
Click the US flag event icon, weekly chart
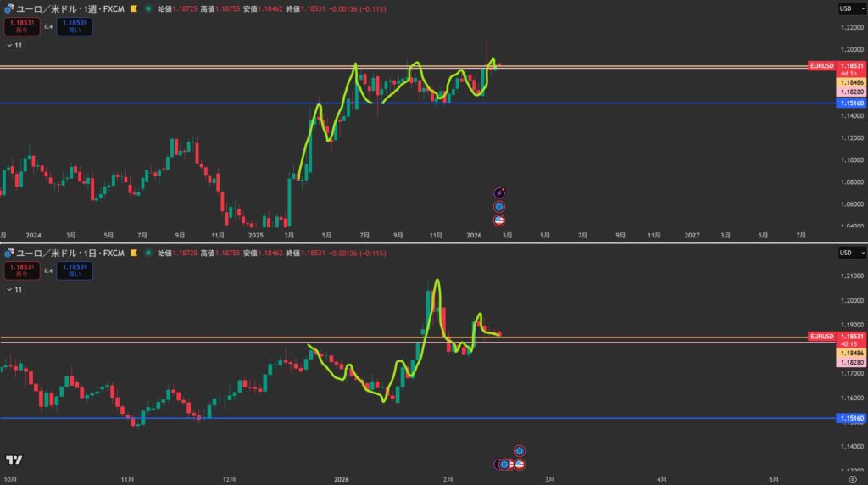point(499,220)
